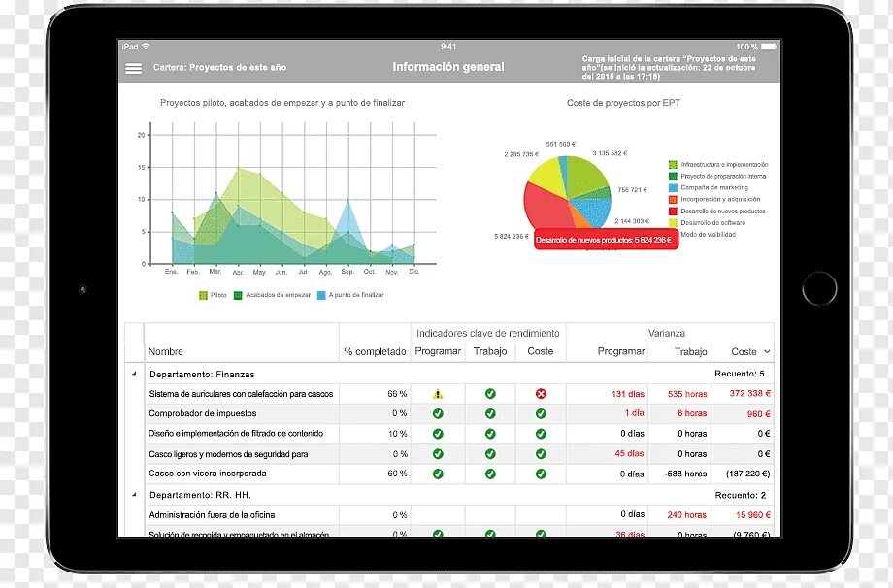
Task: Click Trabajo KPI check for Casco con visera
Action: click(x=490, y=474)
